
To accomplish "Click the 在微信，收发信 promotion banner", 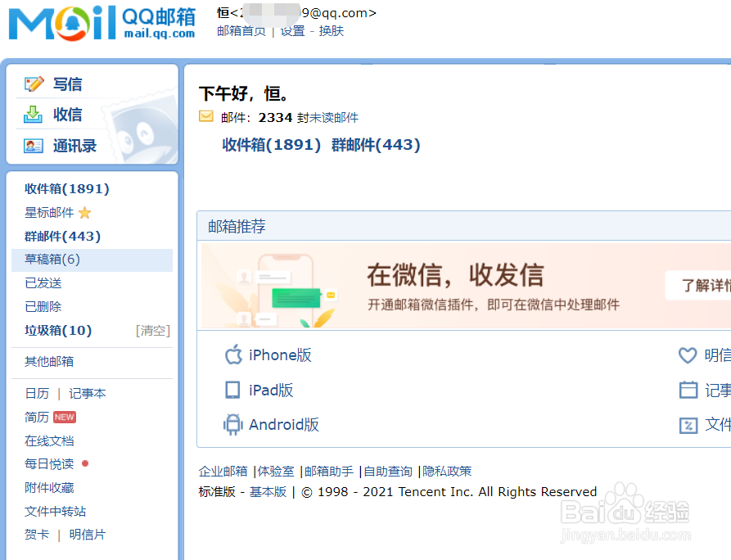I will (465, 286).
